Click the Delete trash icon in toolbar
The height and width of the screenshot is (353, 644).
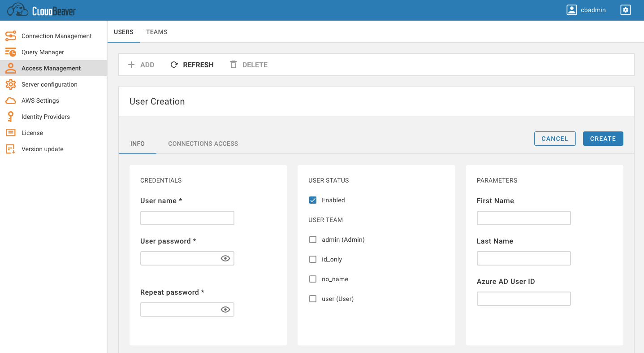tap(233, 64)
